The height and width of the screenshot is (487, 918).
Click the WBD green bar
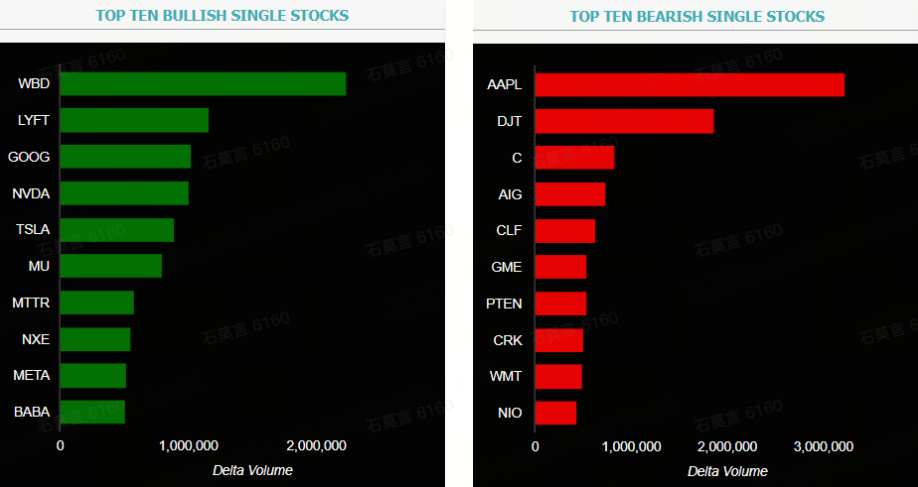(x=203, y=84)
